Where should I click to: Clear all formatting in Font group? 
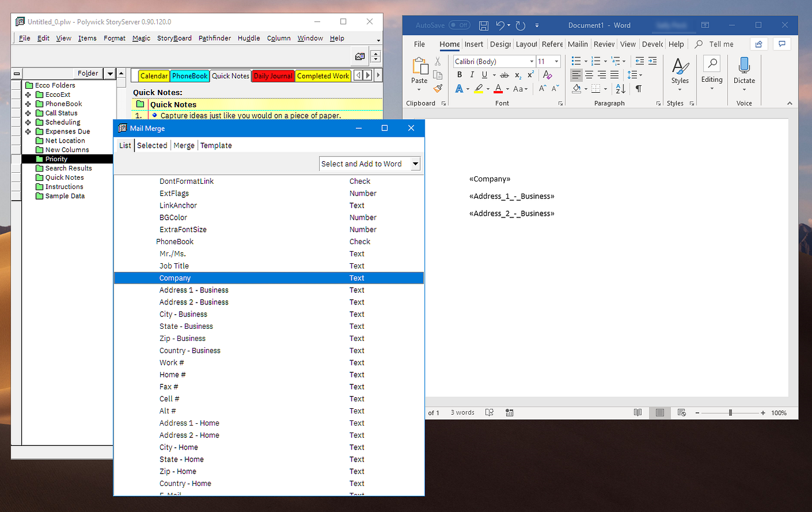click(x=548, y=75)
